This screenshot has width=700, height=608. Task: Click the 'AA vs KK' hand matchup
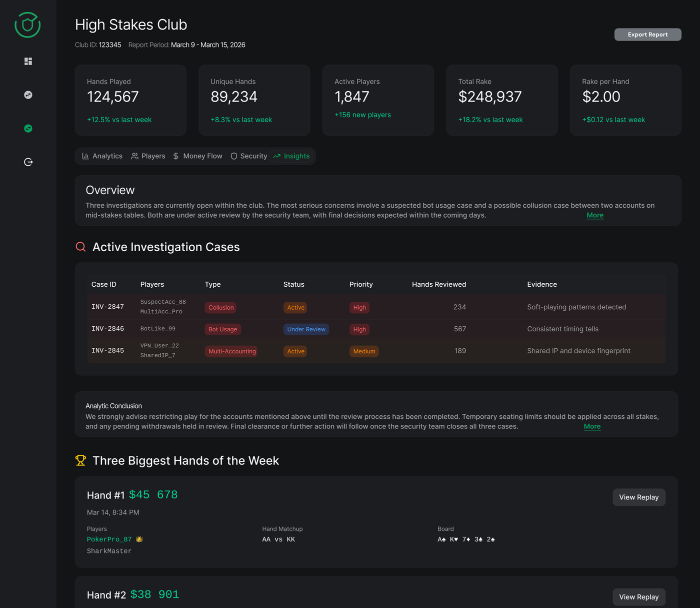click(x=278, y=539)
